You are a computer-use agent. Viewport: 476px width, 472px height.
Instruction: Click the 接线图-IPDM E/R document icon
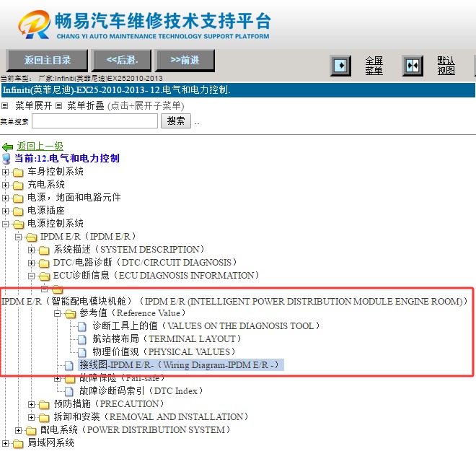click(x=69, y=365)
